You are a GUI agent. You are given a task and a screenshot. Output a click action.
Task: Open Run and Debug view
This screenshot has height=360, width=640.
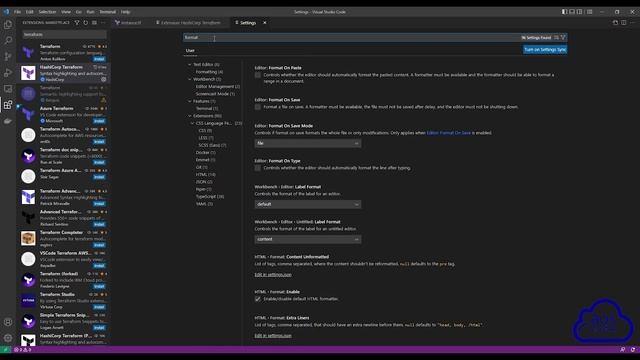8,73
